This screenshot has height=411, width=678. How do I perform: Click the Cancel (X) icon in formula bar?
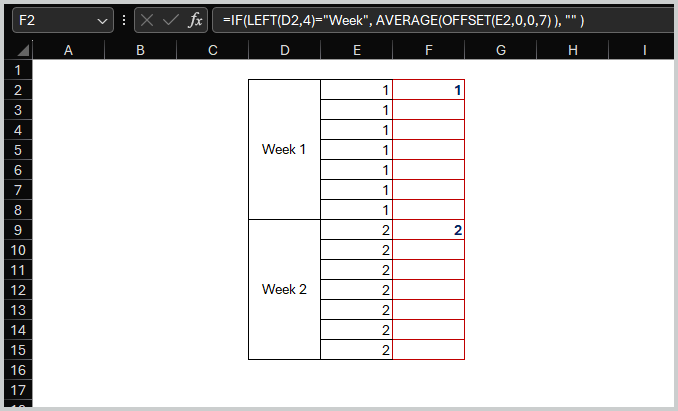click(147, 20)
